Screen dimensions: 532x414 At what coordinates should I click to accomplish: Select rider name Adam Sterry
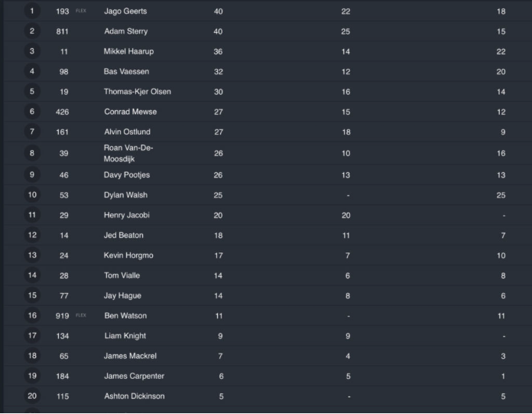tap(126, 31)
